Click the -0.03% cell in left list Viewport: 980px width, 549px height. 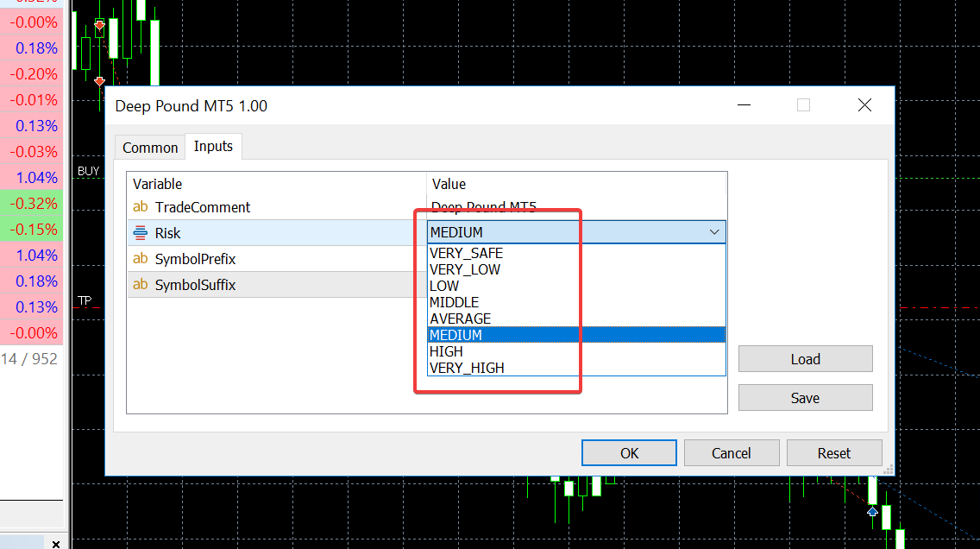33,151
